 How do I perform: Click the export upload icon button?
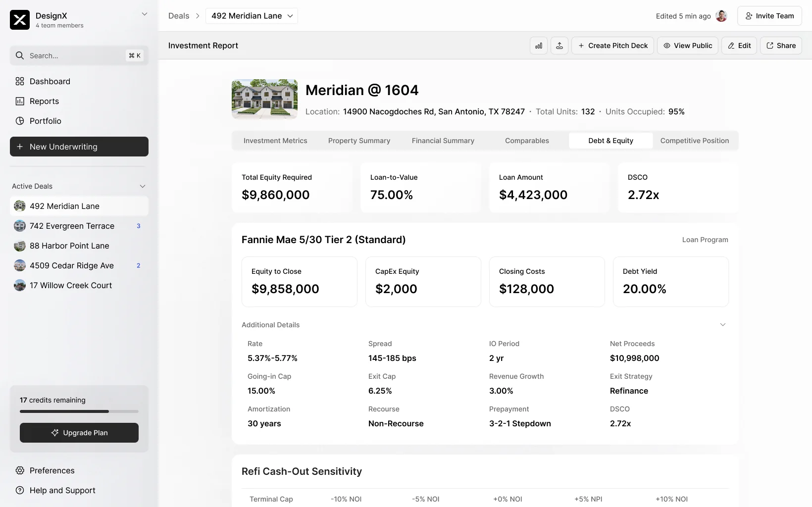559,46
